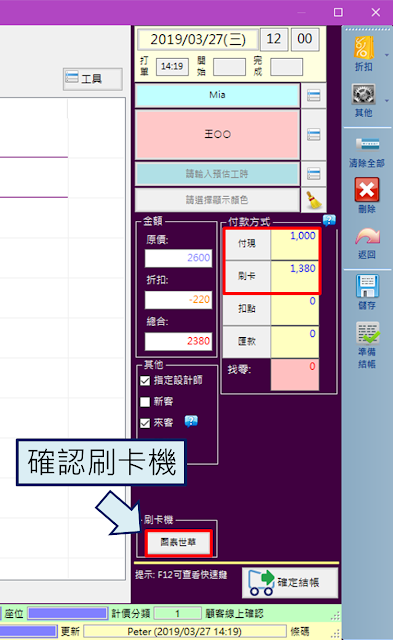The image size is (393, 640).
Task: Open list icon beside 請輸入預估工時
Action: point(313,174)
